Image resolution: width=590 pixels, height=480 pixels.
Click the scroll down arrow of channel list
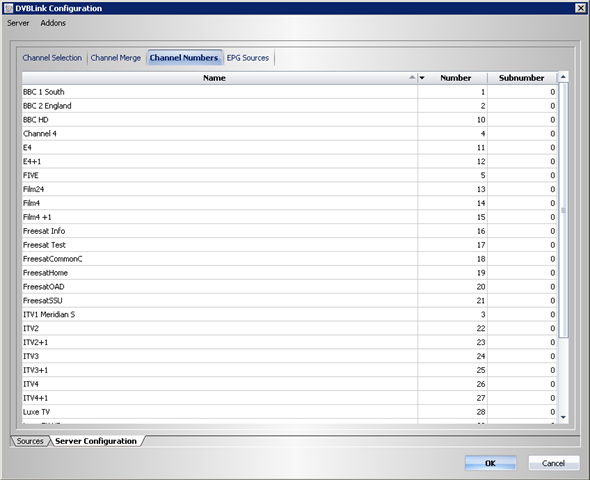click(563, 417)
